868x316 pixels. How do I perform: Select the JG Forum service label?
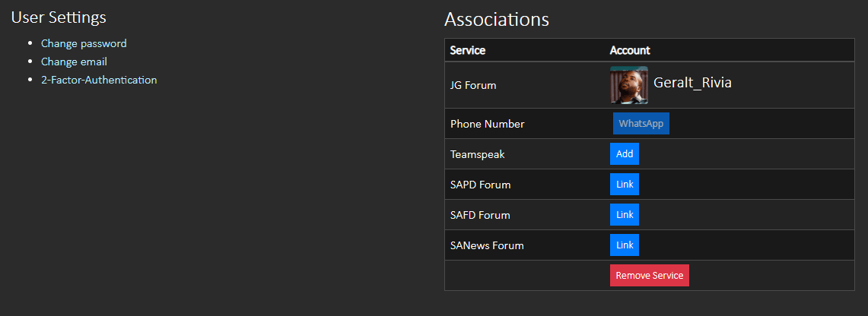coord(473,86)
